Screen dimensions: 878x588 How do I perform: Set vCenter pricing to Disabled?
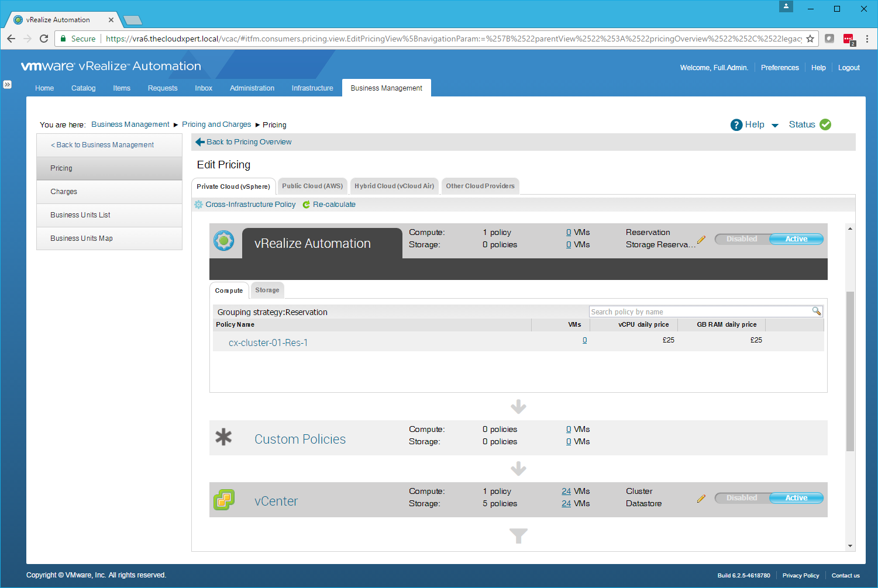point(742,498)
